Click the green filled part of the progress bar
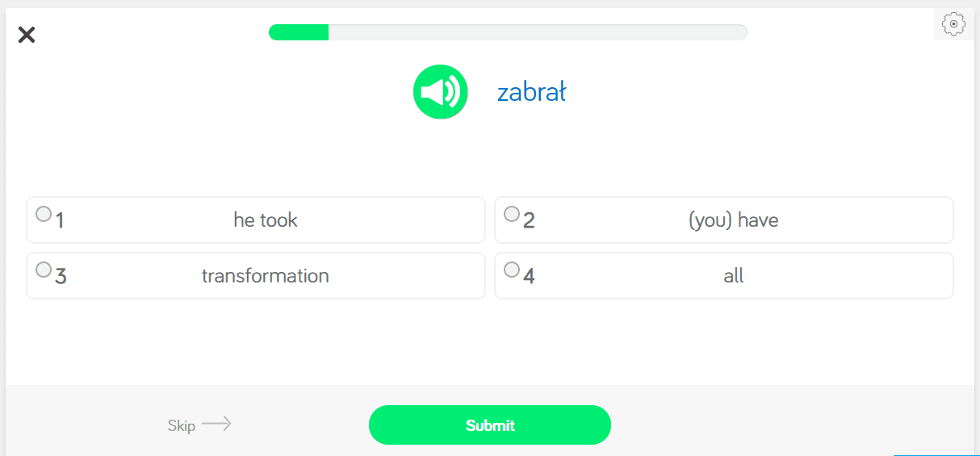Viewport: 980px width, 456px height. point(299,32)
